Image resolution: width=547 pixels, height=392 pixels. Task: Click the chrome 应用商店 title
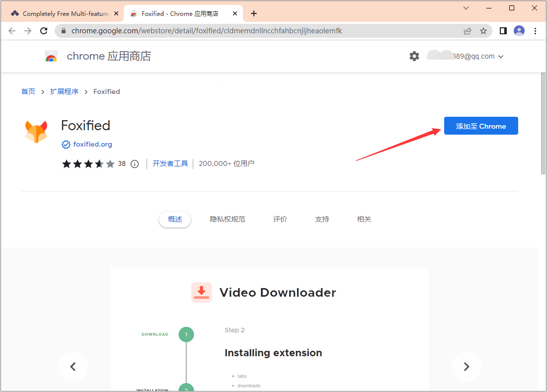(109, 56)
